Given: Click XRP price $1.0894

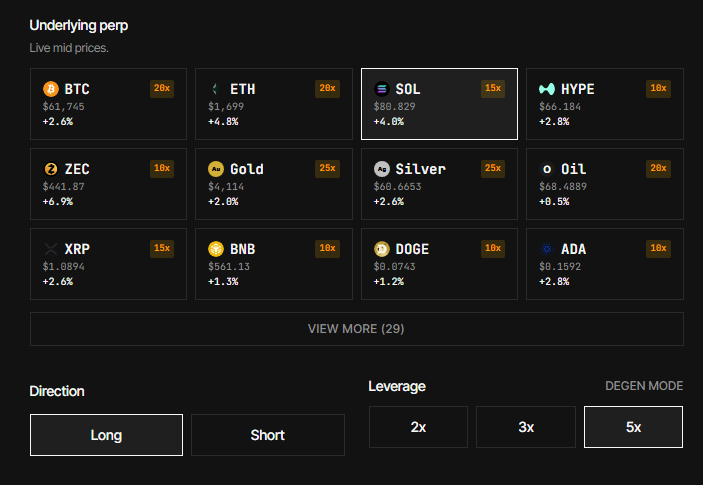Looking at the screenshot, I should click(63, 267).
